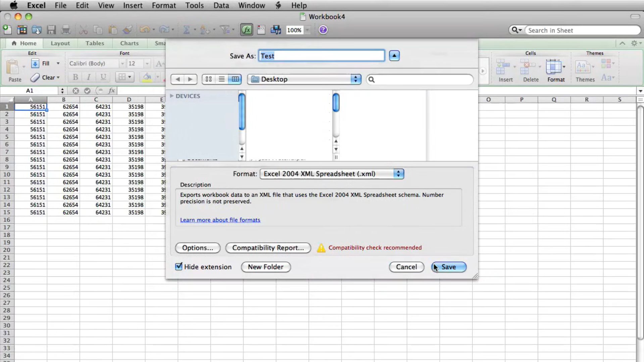Switch the Save dialog to icon view
Image resolution: width=644 pixels, height=362 pixels.
click(208, 79)
